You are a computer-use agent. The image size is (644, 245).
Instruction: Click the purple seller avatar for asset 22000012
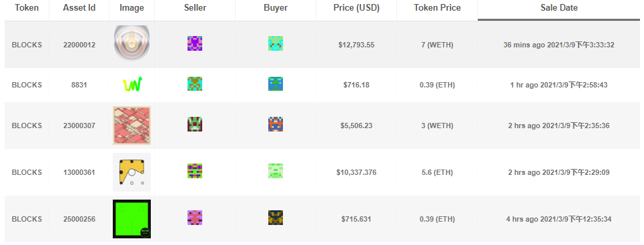(195, 43)
